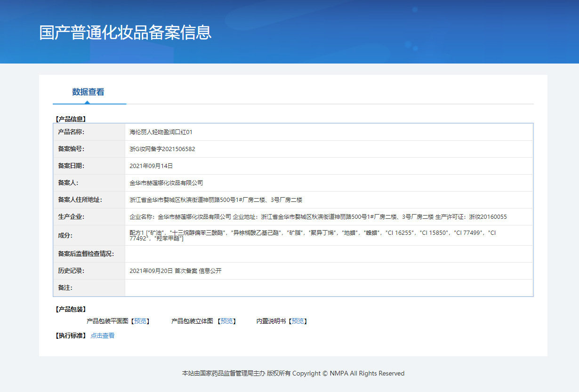Screen dimensions: 579x392
Task: Select filing number 浙G妆网备字2021506582
Action: pyautogui.click(x=162, y=149)
